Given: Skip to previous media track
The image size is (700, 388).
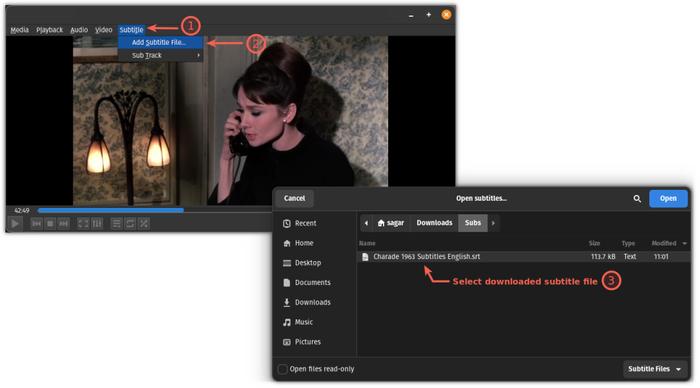Looking at the screenshot, I should point(37,223).
